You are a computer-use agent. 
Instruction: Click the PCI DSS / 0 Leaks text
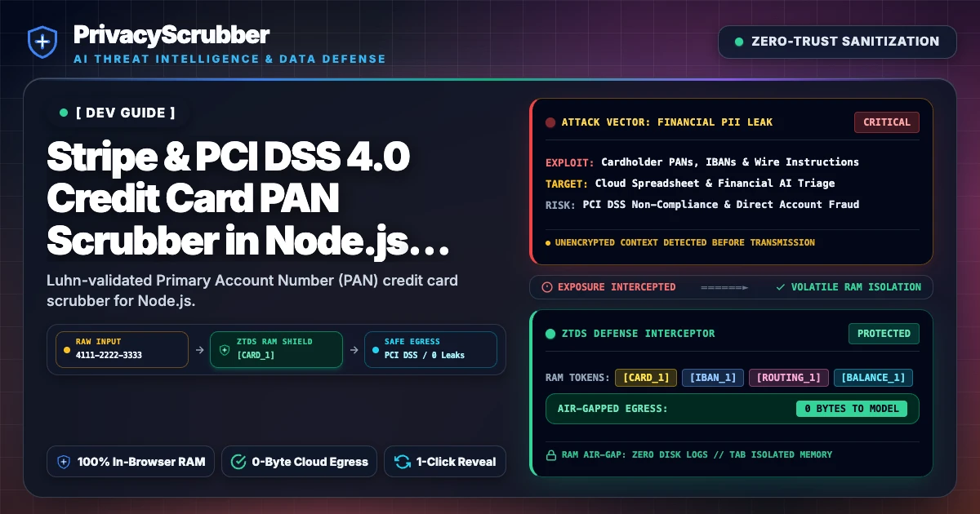(425, 356)
